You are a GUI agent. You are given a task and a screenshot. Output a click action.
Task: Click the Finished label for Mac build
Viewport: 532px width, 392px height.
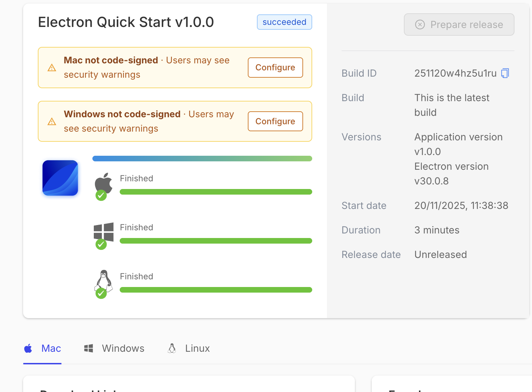coord(136,178)
